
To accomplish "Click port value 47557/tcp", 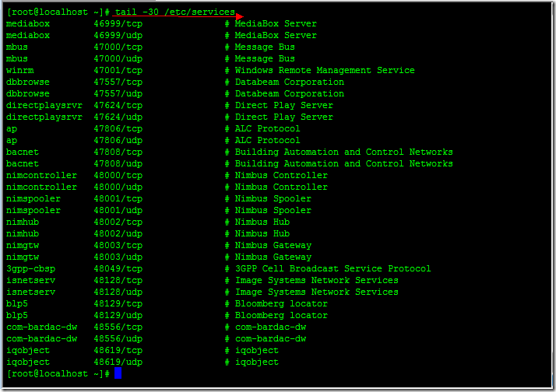I will pos(118,82).
